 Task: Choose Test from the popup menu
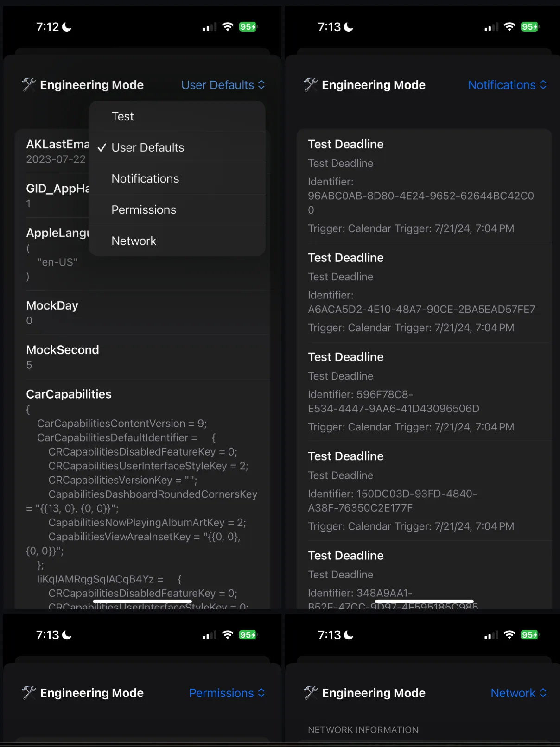[x=123, y=116]
